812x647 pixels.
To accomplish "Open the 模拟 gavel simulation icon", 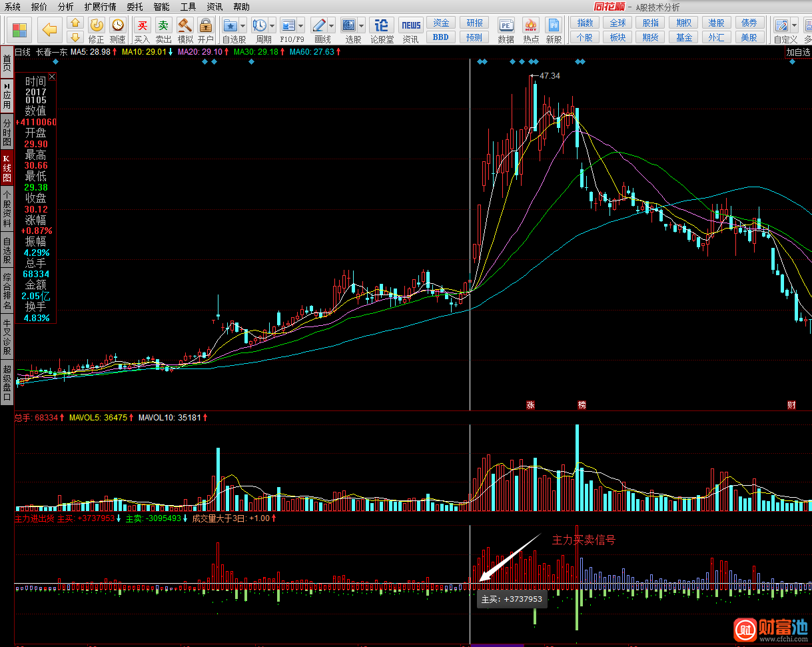I will [x=185, y=25].
